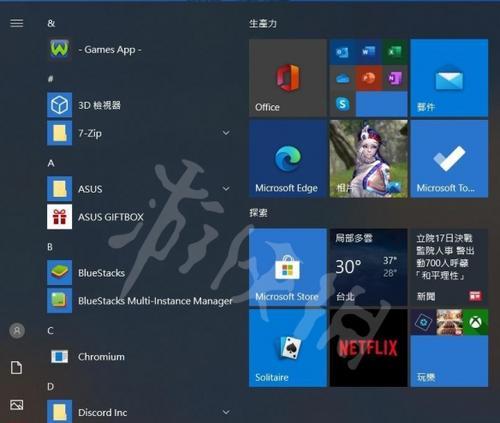Open user account icon in sidebar

[17, 331]
